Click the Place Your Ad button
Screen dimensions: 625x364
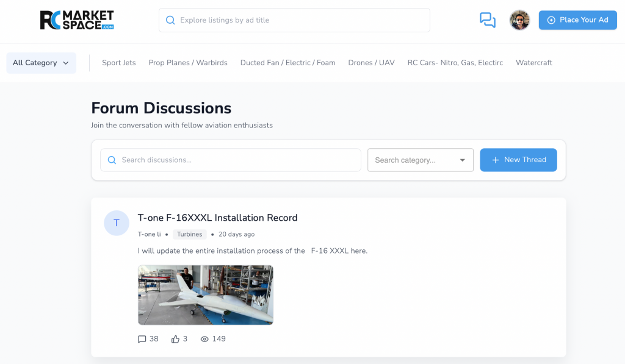[577, 20]
